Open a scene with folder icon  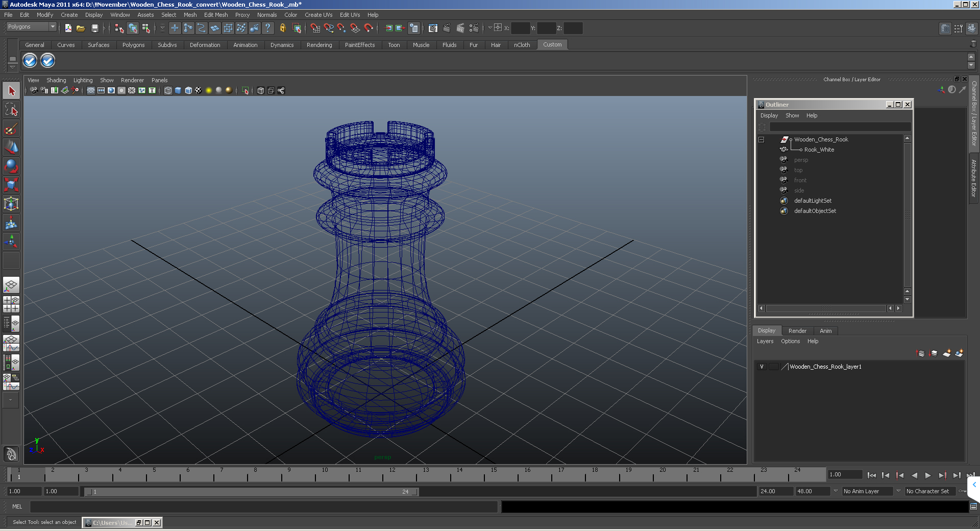(81, 28)
